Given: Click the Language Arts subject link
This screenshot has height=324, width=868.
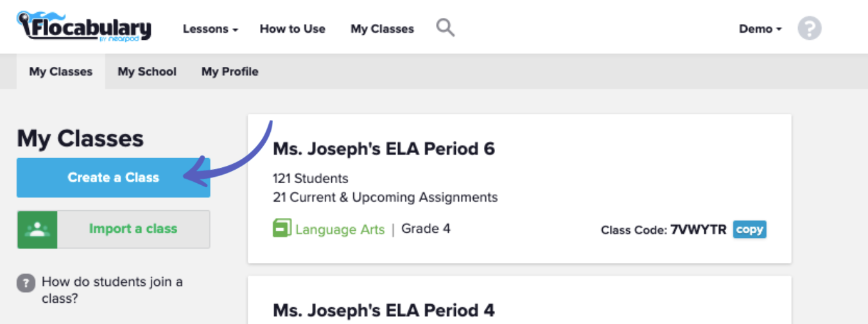Looking at the screenshot, I should [x=340, y=229].
